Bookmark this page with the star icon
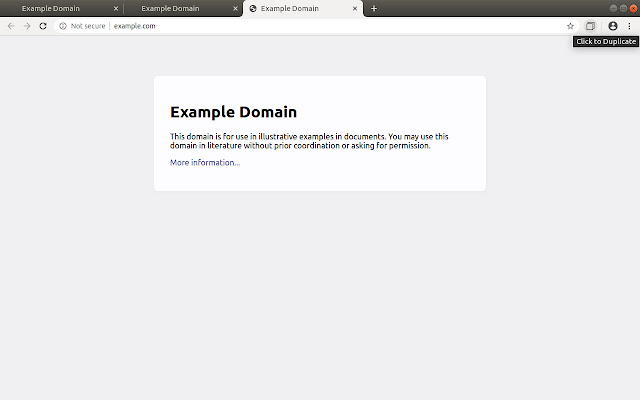The width and height of the screenshot is (640, 400). click(570, 26)
